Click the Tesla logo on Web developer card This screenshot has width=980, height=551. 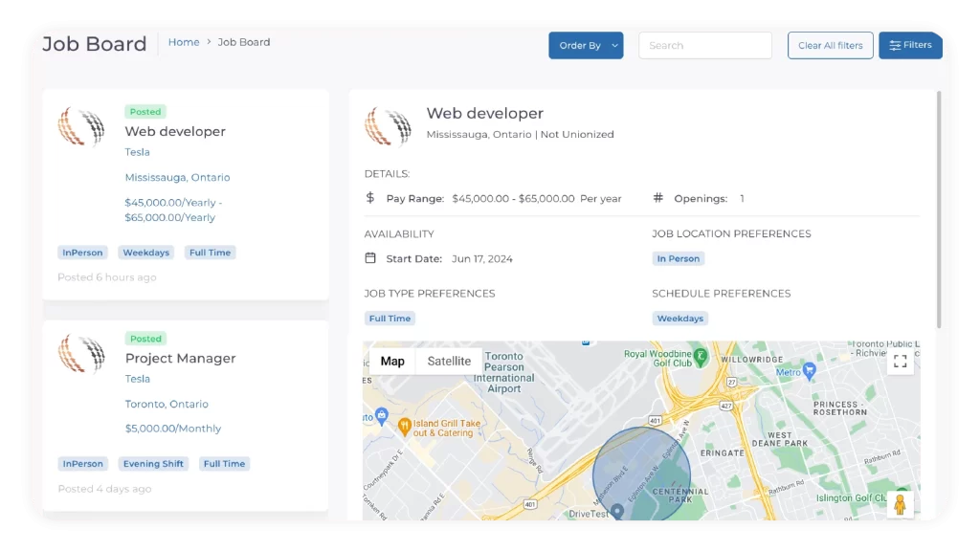[81, 127]
